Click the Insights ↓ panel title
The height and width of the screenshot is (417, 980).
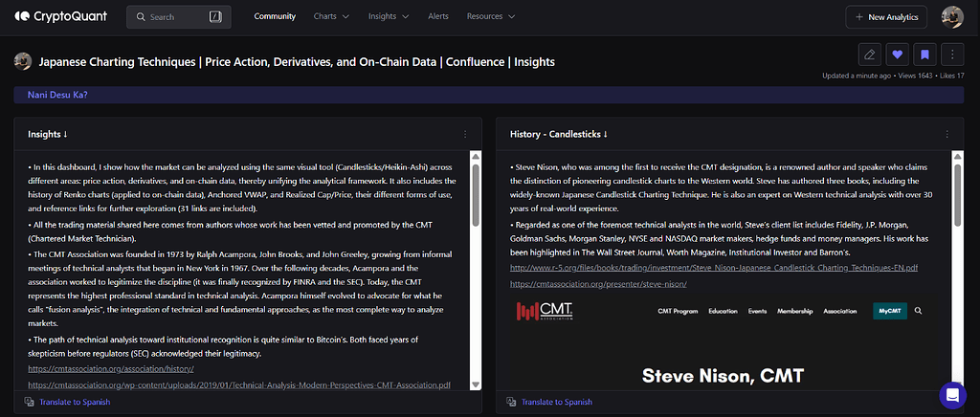click(x=48, y=134)
